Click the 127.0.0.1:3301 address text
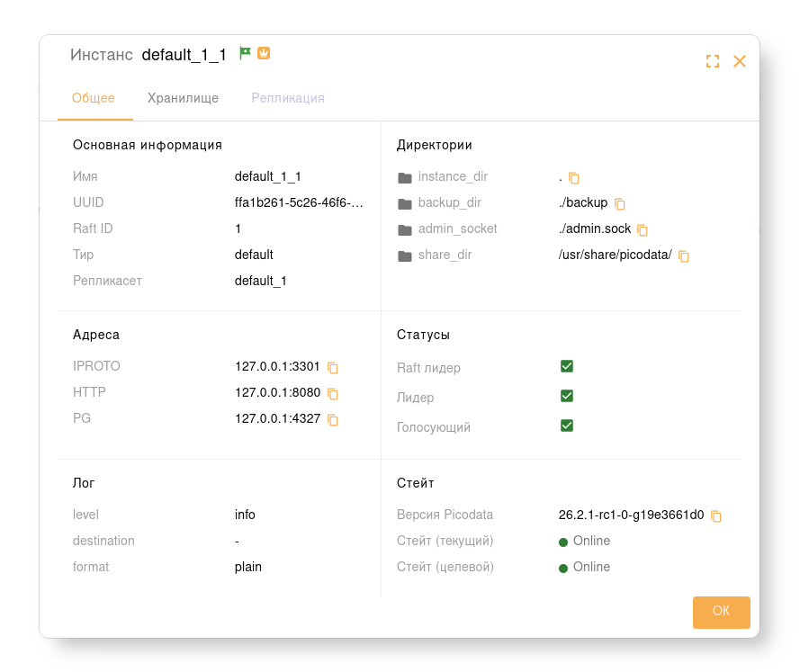Viewport: 800px width, 672px height. [x=277, y=366]
